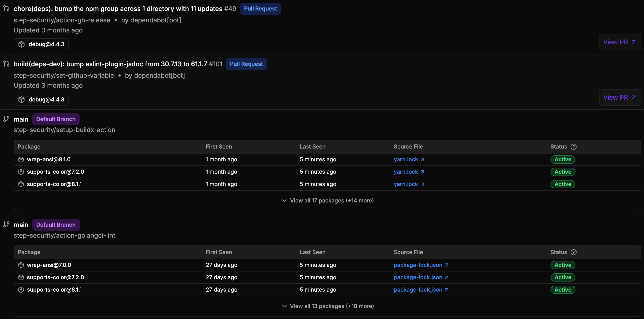This screenshot has width=644, height=319.
Task: Open the eslint-plugin-jsdoc bump PR title
Action: (x=110, y=64)
